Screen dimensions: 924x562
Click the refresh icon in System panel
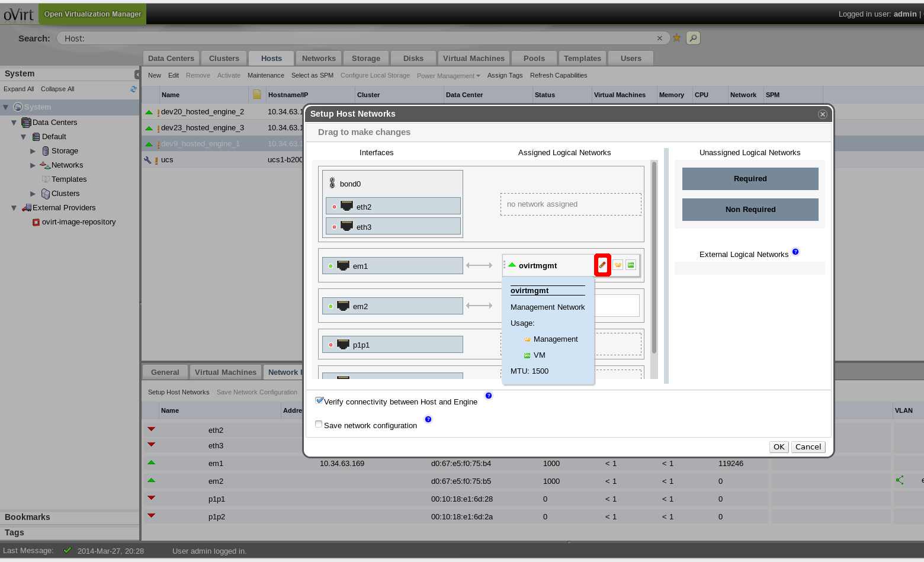tap(133, 89)
